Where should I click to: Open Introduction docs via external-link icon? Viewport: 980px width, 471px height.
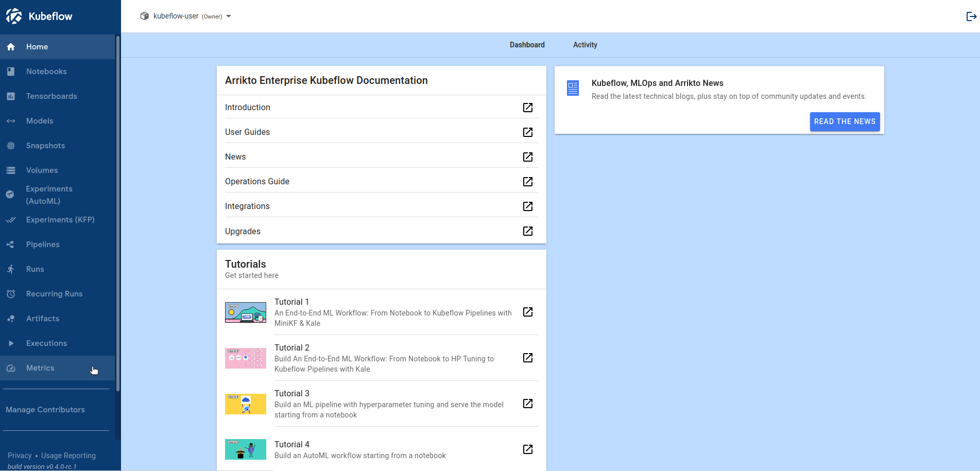pos(528,108)
